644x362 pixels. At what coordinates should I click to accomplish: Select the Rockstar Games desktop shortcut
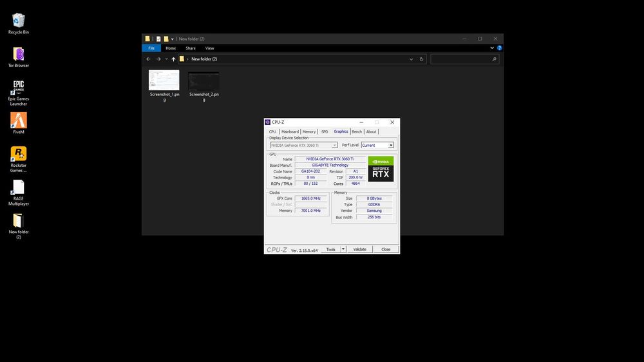coord(19,160)
